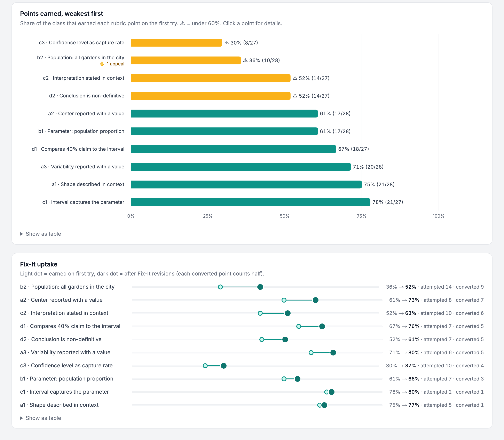Viewport: 504px width, 440px height.
Task: Click the warning icon beside 36% (10/28)
Action: tap(245, 60)
